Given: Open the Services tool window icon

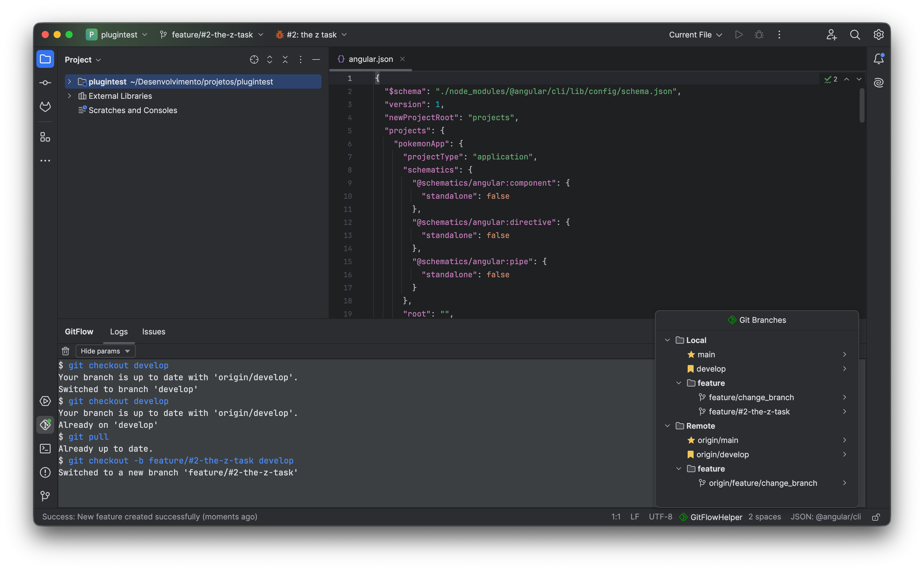Looking at the screenshot, I should click(x=45, y=401).
